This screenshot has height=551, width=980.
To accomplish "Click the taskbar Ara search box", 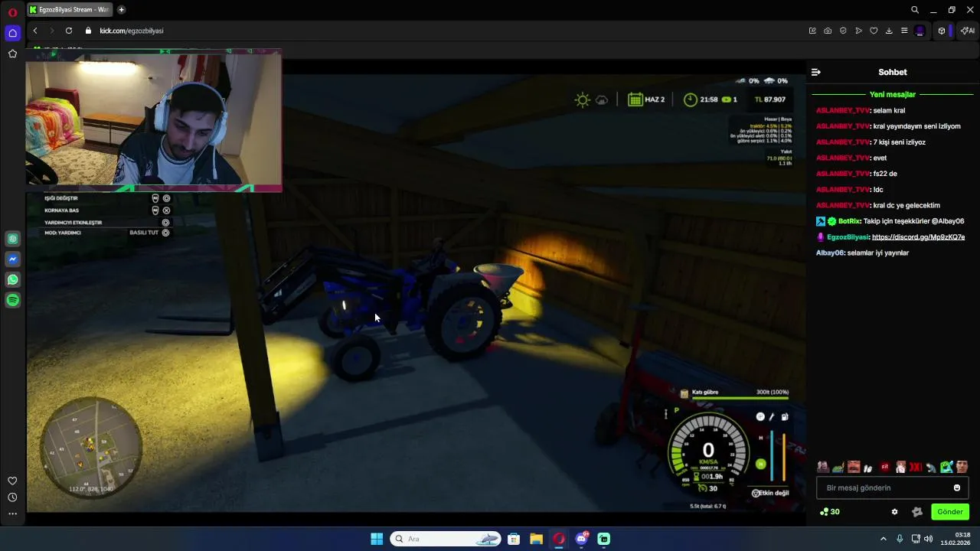I will (x=446, y=539).
